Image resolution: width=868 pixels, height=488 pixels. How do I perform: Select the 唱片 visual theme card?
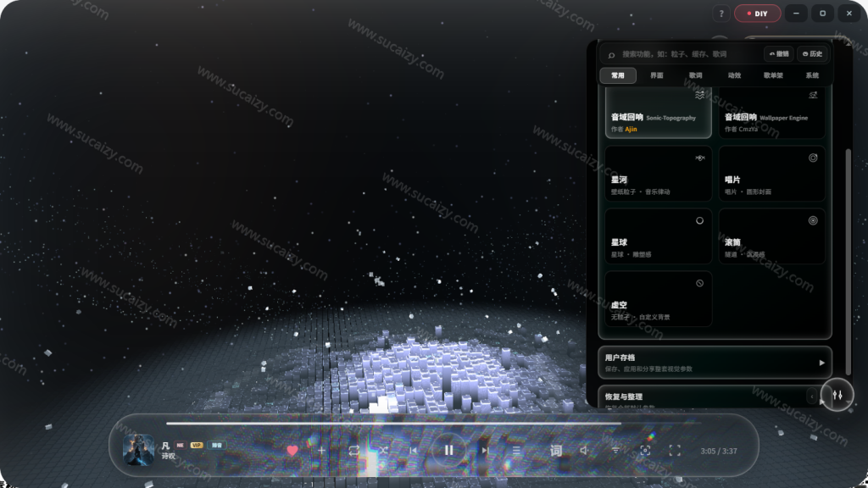click(x=771, y=174)
